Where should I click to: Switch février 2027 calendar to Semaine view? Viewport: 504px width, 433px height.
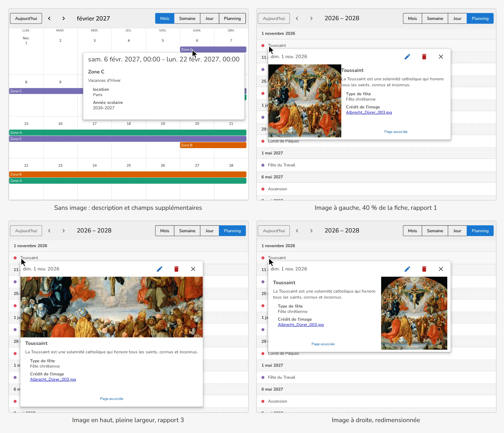187,18
